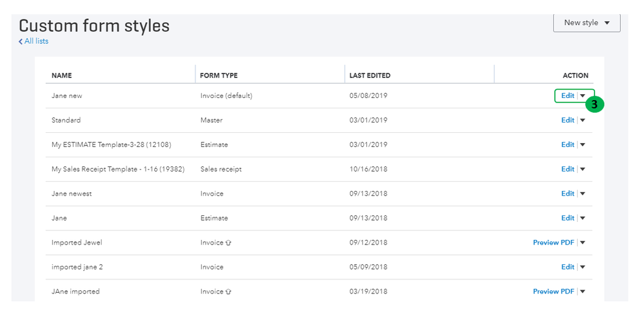The width and height of the screenshot is (644, 327).
Task: Sort list by NAME column header
Action: coord(62,75)
